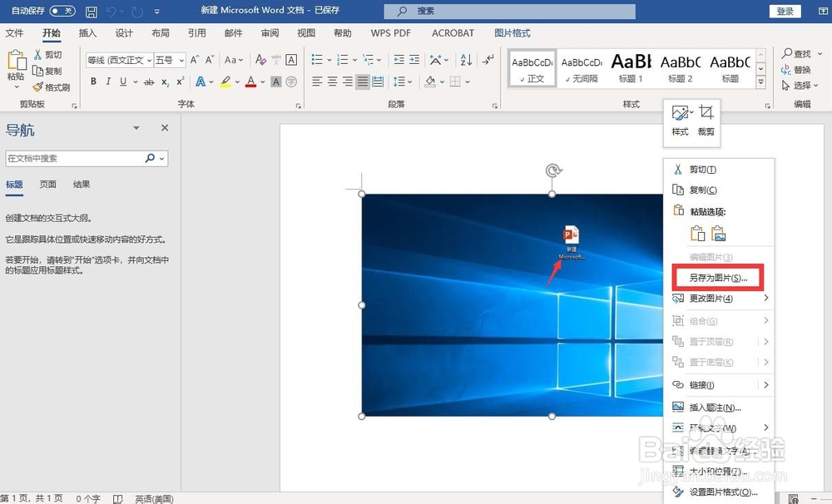The image size is (832, 504).
Task: Increase font size icon
Action: [x=195, y=59]
